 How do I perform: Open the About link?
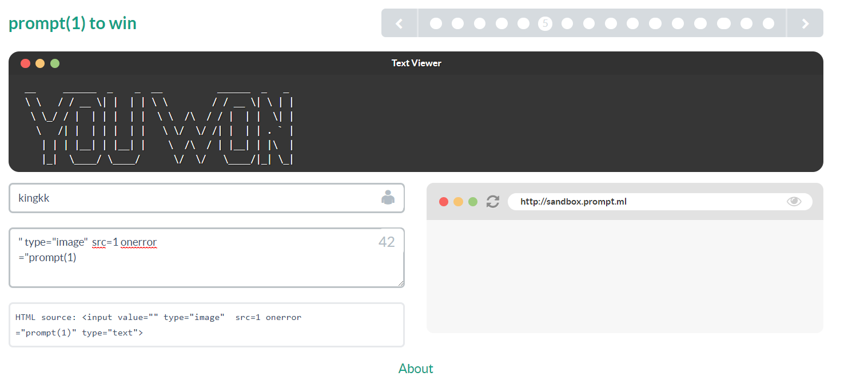click(x=416, y=369)
